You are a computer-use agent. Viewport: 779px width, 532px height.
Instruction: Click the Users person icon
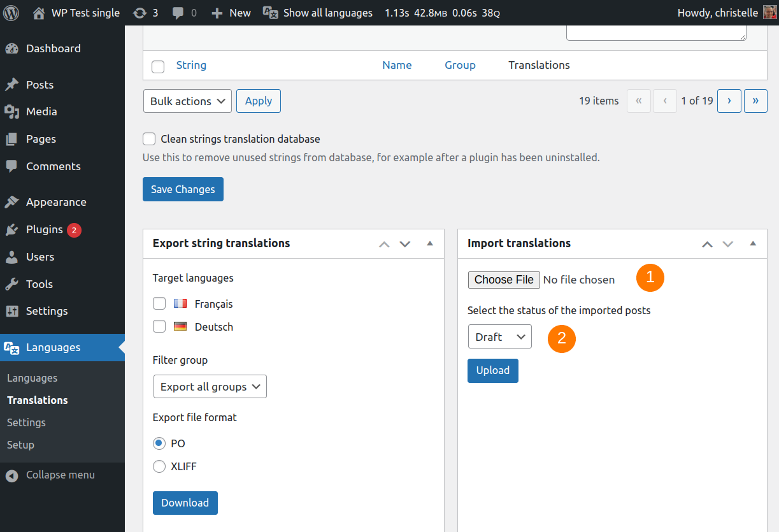[x=11, y=257]
